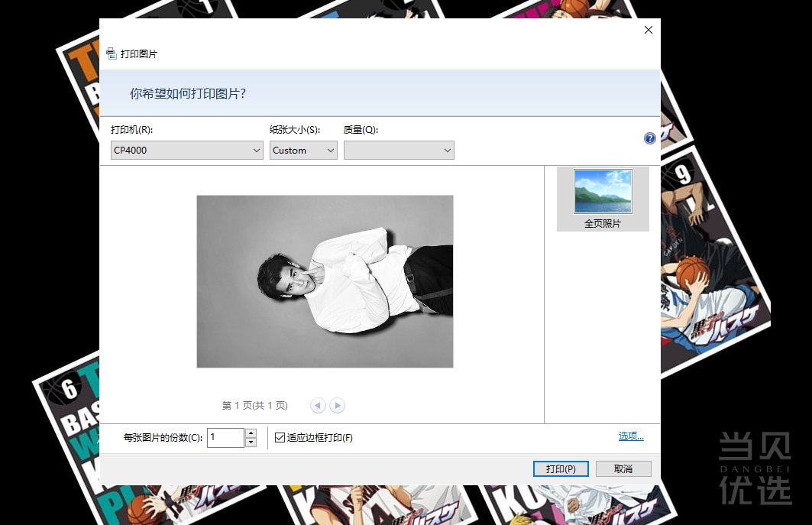Open the 选项... link
812x525 pixels.
click(x=631, y=436)
